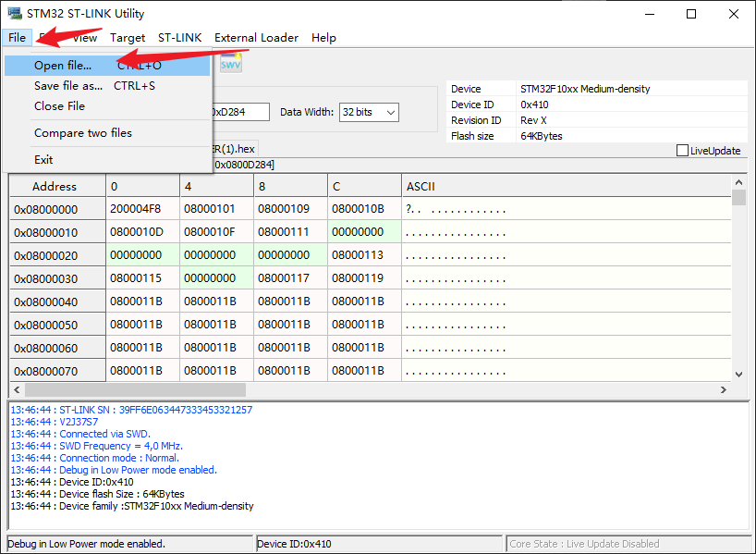756x554 pixels.
Task: Click the 00000000 cell in row 0x08000030
Action: point(217,278)
